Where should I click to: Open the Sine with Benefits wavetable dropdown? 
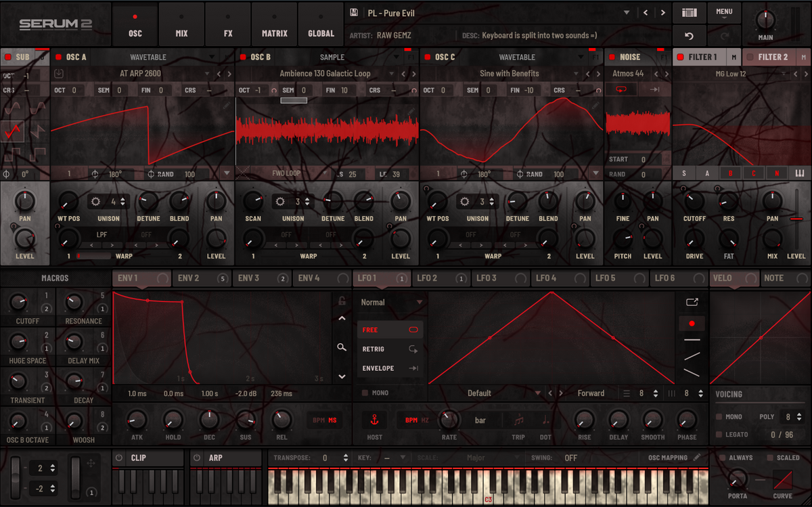[x=577, y=74]
